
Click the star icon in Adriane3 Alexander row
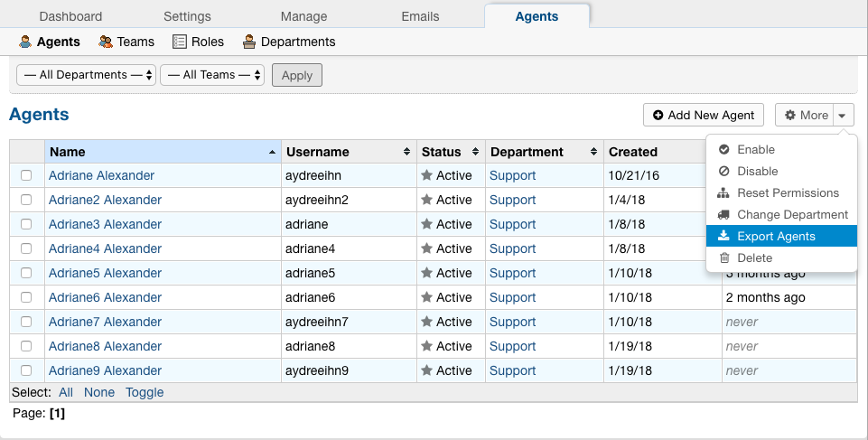[x=426, y=223]
